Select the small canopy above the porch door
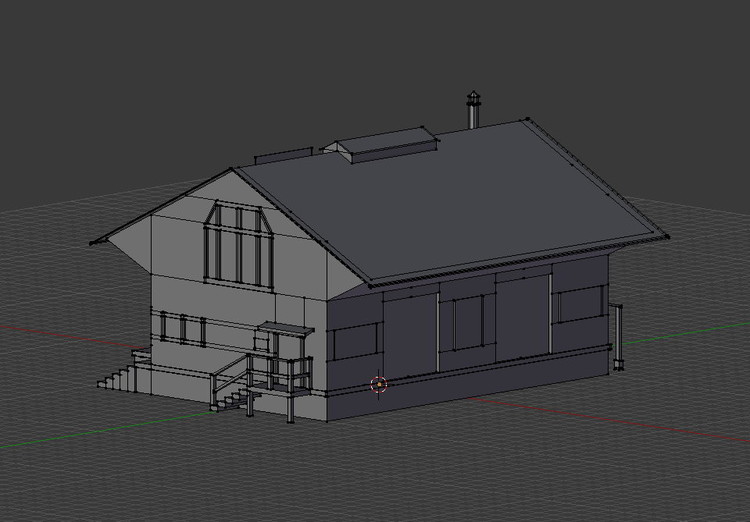750x522 pixels. (x=286, y=329)
